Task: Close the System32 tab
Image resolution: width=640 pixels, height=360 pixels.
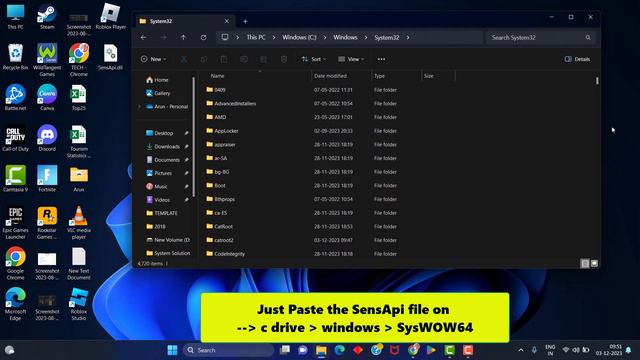Action: [227, 21]
